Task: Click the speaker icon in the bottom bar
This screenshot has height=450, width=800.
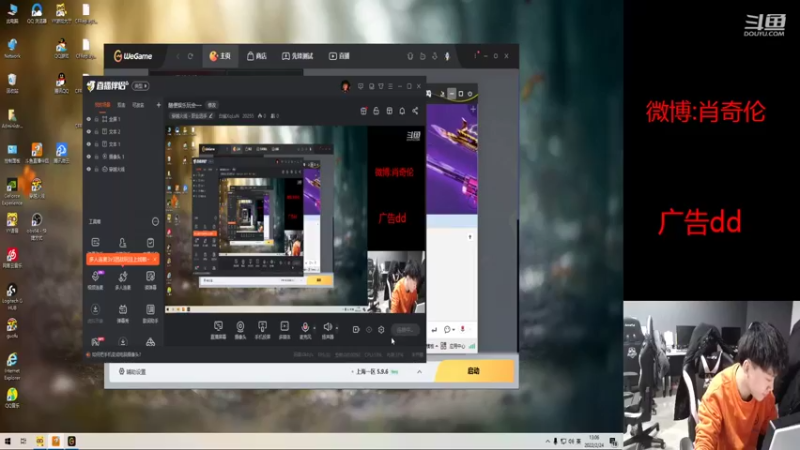Action: pos(328,328)
